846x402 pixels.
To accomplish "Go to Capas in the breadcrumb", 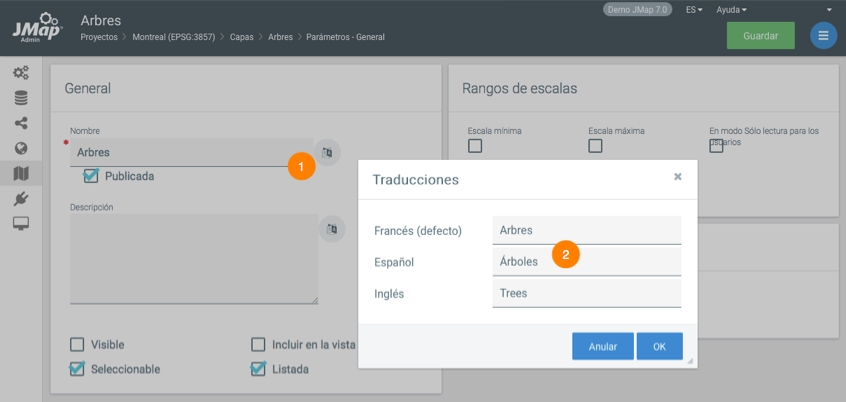I will pos(243,37).
